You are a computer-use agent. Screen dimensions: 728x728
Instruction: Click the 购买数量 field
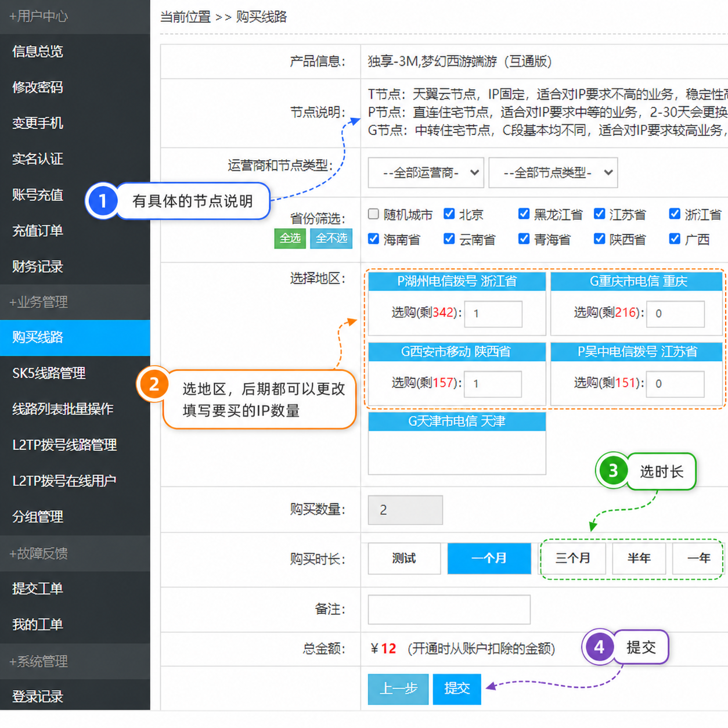point(405,510)
